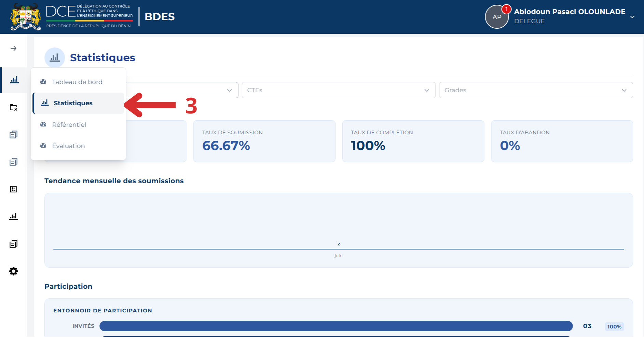Click the round Statistiques page title icon
The width and height of the screenshot is (644, 337).
(55, 58)
